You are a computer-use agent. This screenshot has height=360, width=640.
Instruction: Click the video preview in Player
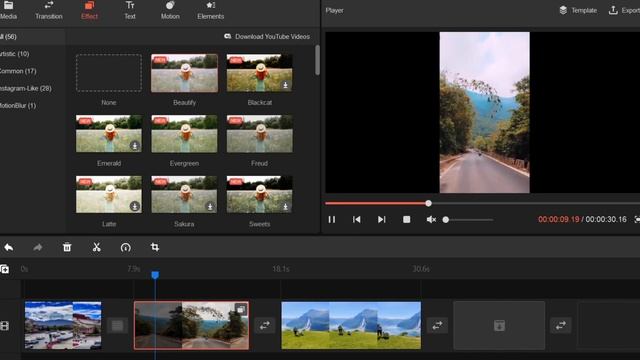pyautogui.click(x=484, y=112)
